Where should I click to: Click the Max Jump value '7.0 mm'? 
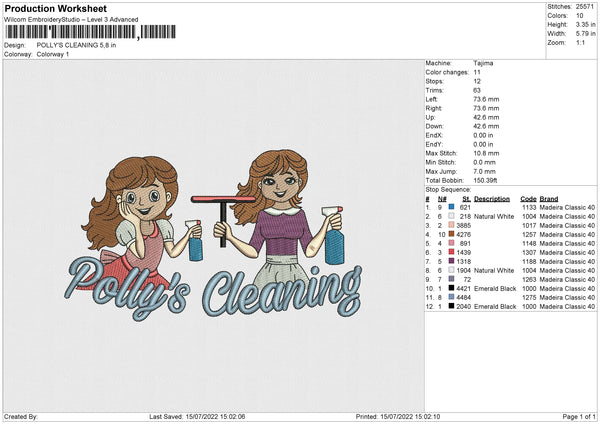tap(485, 171)
